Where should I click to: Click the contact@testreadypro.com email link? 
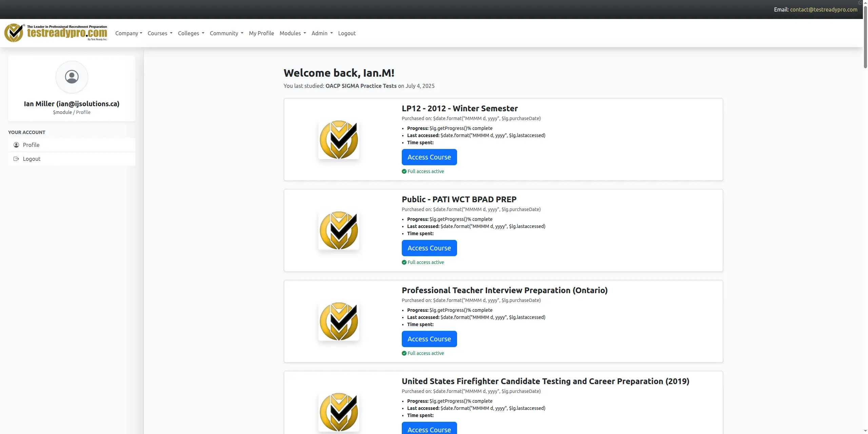(824, 10)
